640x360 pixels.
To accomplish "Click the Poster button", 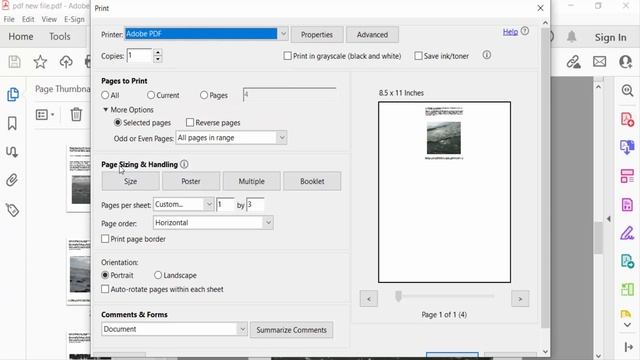I will pyautogui.click(x=191, y=181).
